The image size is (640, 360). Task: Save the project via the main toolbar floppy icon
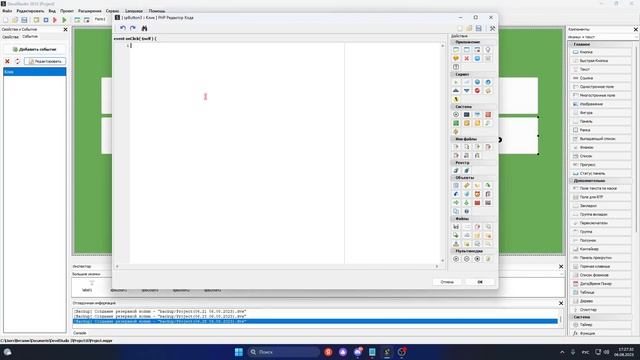tap(24, 20)
